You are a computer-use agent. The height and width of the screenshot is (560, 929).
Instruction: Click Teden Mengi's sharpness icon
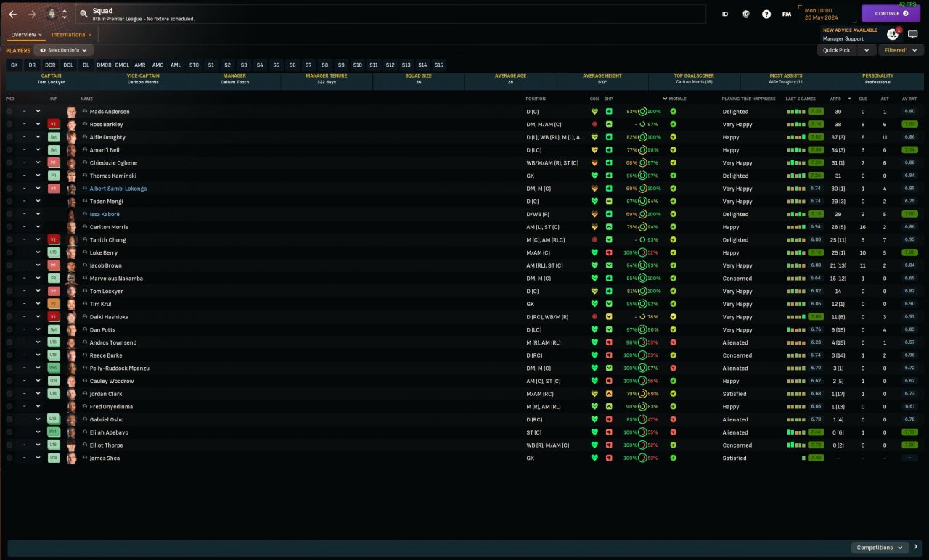pos(609,201)
